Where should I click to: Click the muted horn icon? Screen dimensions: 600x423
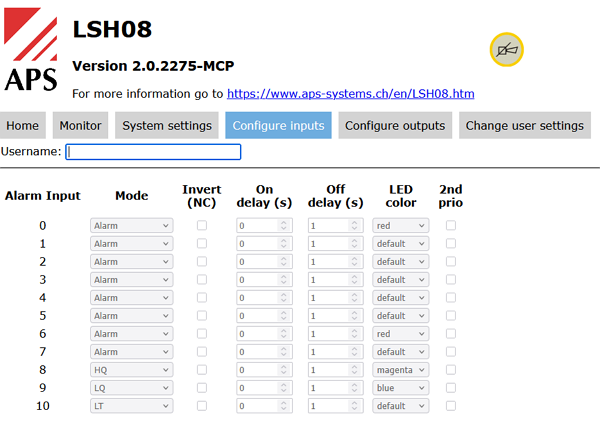point(507,49)
